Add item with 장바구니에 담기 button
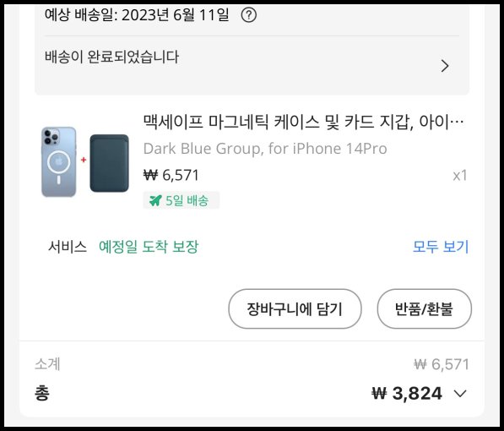 point(295,308)
